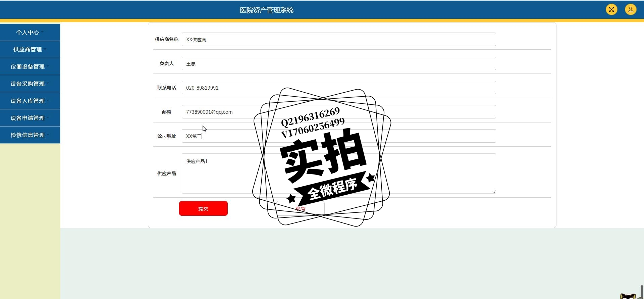Expand the 检修信息管理 sidebar menu
The width and height of the screenshot is (644, 299).
[30, 135]
